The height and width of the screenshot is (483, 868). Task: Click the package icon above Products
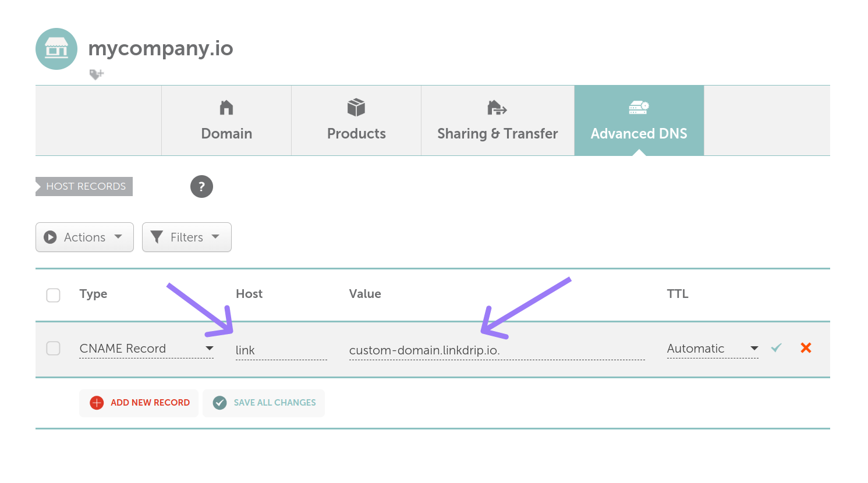coord(356,107)
